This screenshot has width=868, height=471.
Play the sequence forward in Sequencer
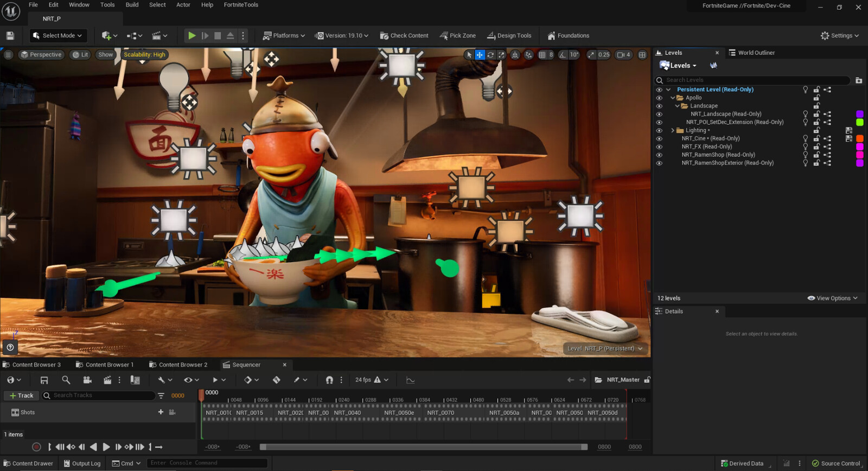click(106, 447)
